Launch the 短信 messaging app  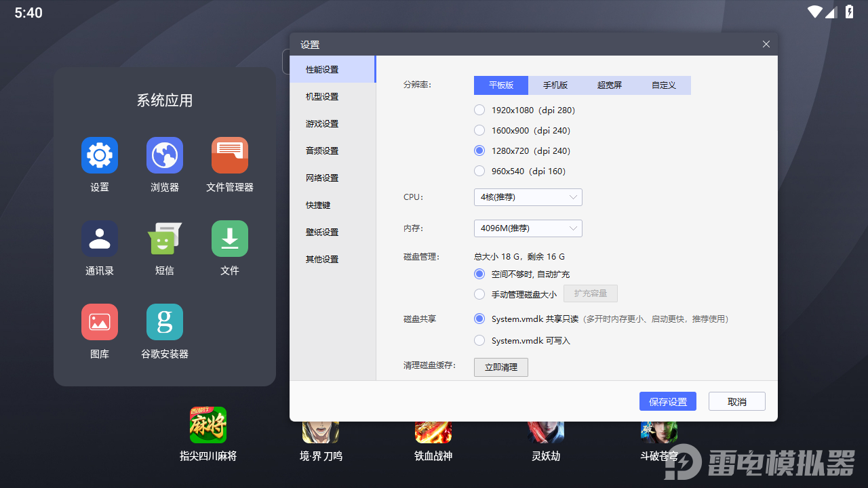point(165,239)
